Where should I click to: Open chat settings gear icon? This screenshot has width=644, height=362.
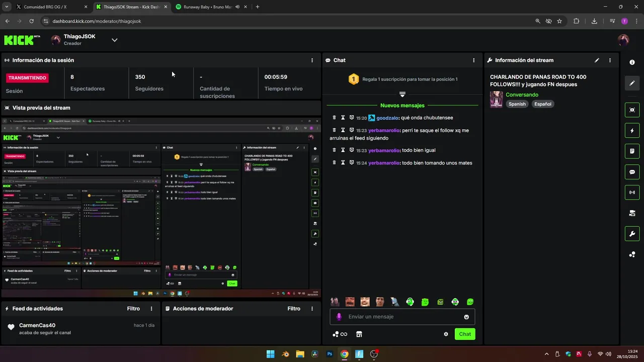446,334
